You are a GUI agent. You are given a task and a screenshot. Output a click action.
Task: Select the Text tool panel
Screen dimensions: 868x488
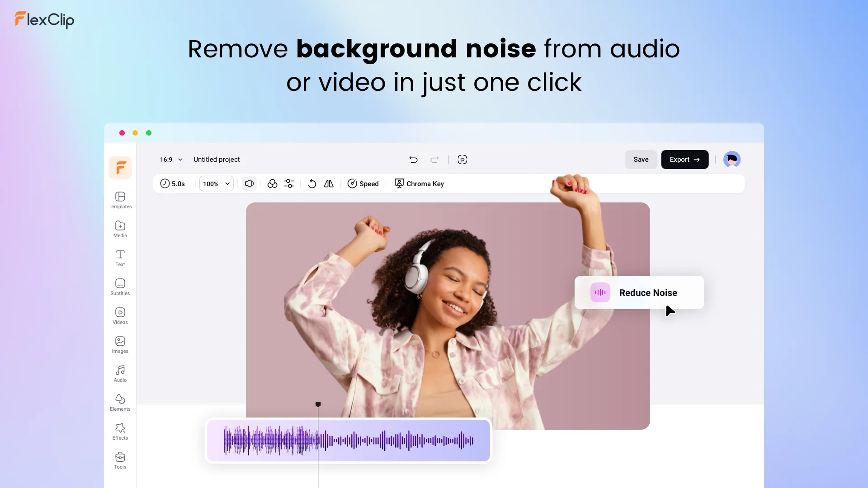tap(120, 258)
